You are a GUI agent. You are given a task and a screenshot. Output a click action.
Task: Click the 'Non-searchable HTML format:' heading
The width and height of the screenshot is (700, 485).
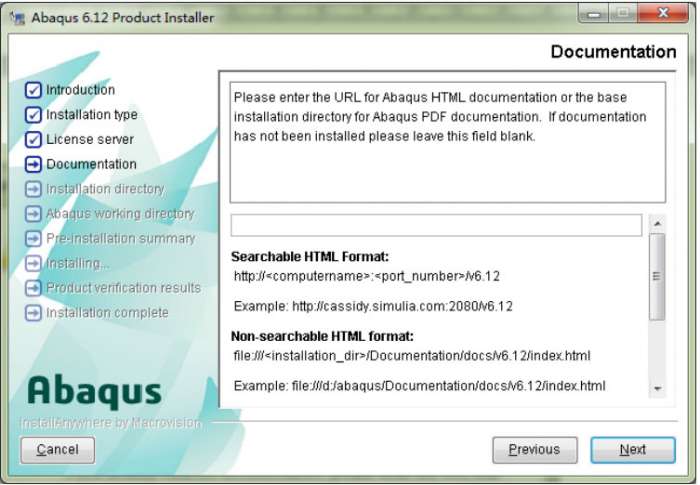click(322, 336)
